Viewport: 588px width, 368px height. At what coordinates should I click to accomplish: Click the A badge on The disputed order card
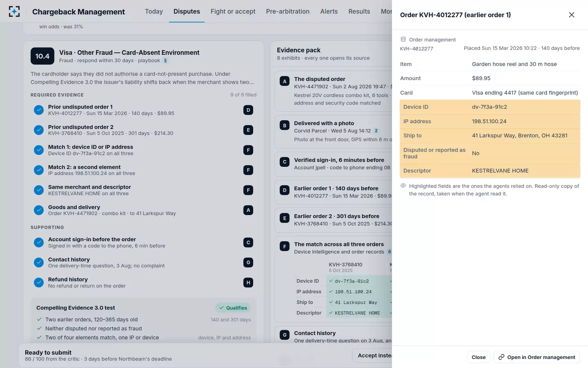click(285, 81)
